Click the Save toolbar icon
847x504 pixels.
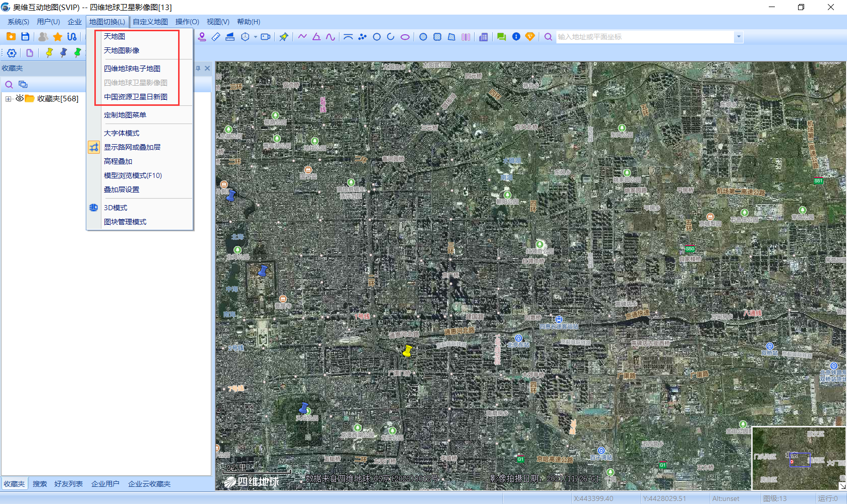tap(25, 36)
